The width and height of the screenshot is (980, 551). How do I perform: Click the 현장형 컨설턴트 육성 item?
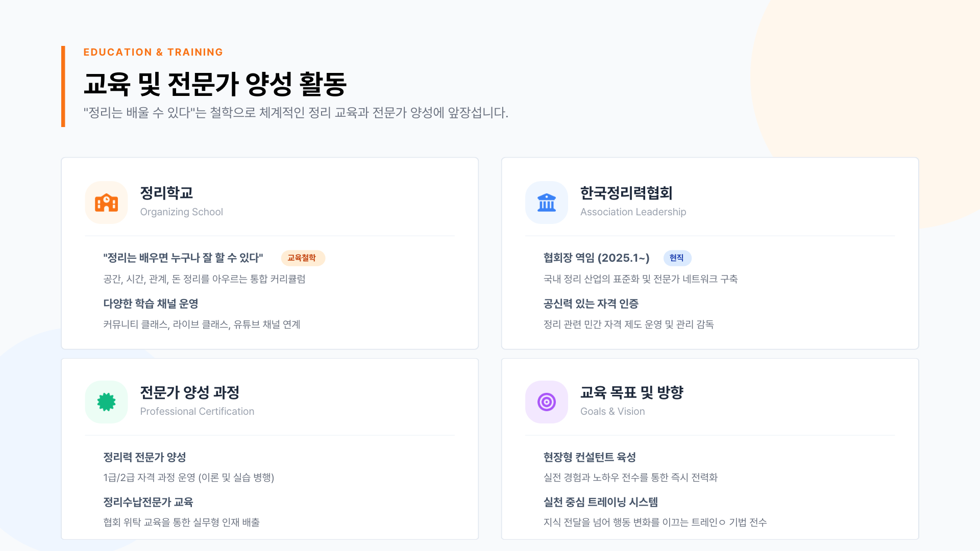[590, 458]
